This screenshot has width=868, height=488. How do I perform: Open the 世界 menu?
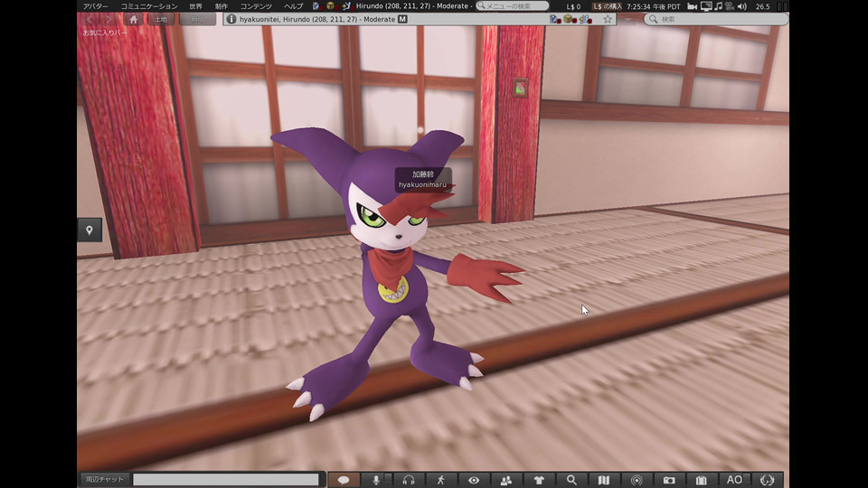point(195,6)
